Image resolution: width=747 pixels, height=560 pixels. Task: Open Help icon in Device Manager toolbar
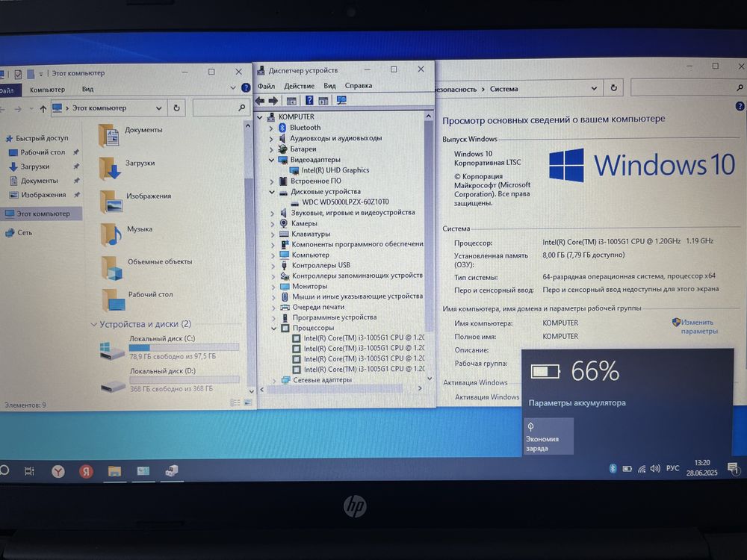(309, 101)
